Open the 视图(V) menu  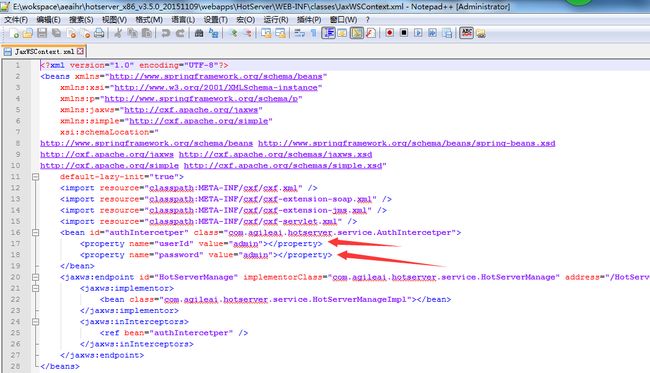[114, 19]
